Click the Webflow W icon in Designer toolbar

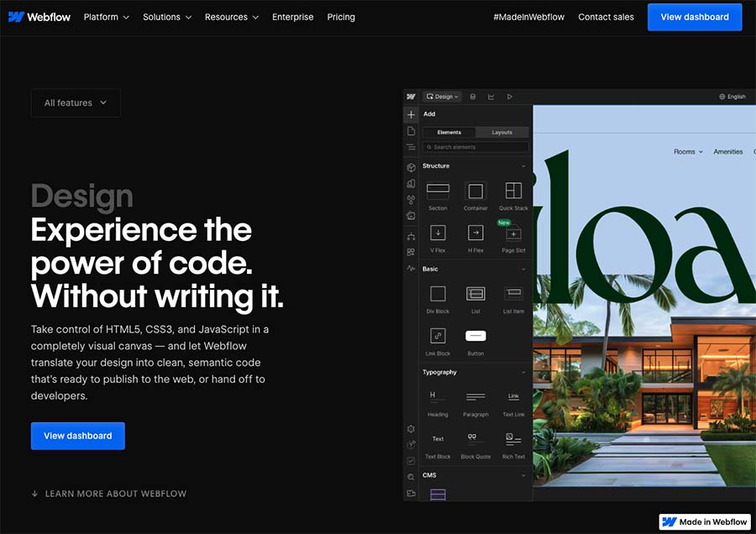point(411,97)
